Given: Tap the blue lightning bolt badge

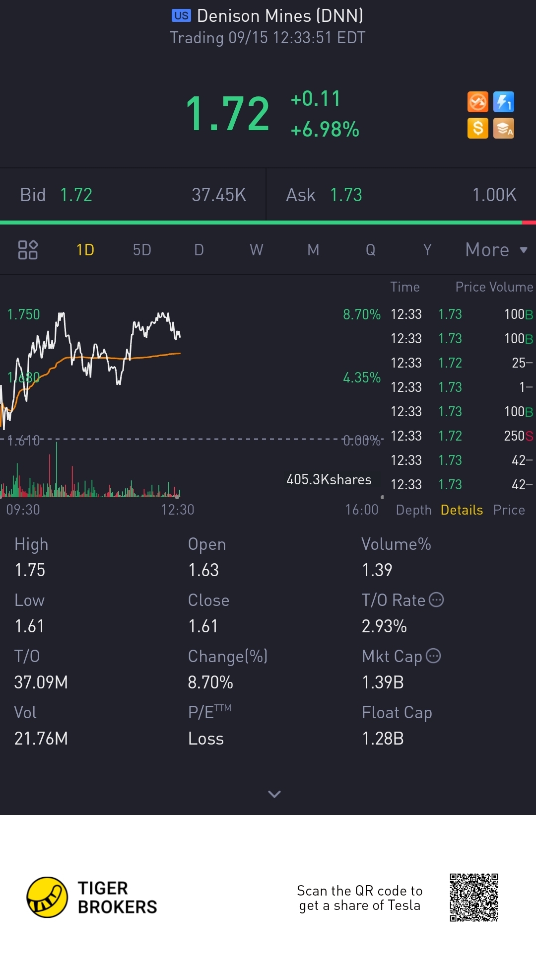Looking at the screenshot, I should tap(503, 102).
